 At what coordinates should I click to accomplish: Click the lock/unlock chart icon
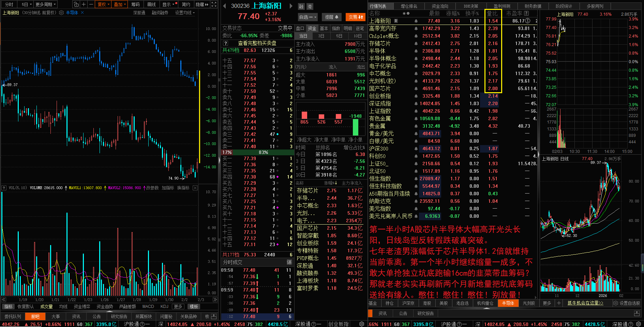tap(76, 4)
